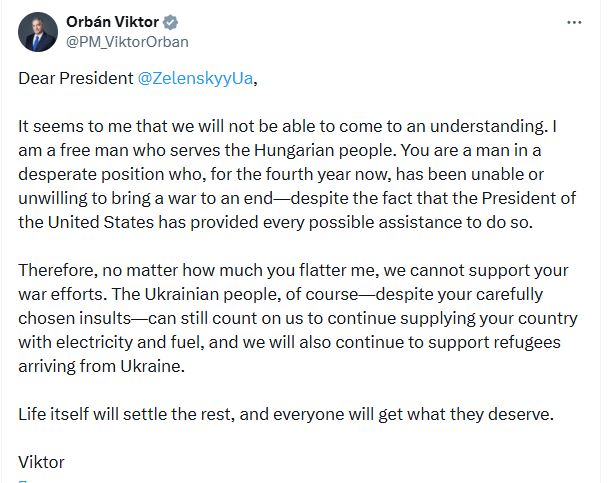This screenshot has width=607, height=483.
Task: Click the blue verified badge
Action: click(168, 23)
